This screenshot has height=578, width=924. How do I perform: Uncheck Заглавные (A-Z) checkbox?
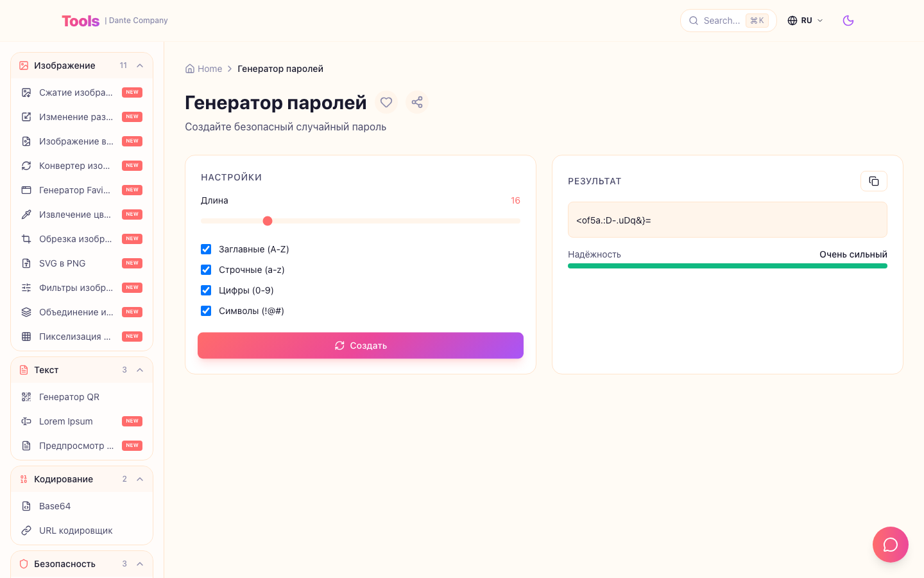click(x=206, y=249)
